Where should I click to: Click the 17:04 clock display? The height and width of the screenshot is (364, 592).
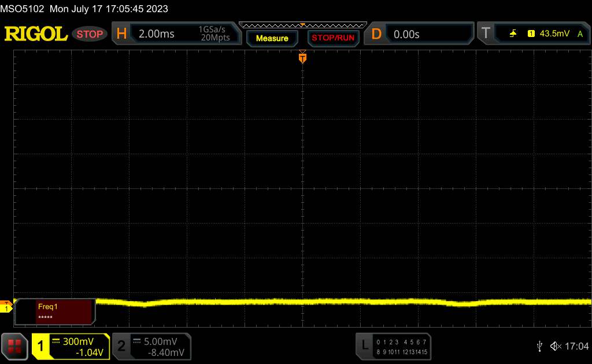point(576,346)
